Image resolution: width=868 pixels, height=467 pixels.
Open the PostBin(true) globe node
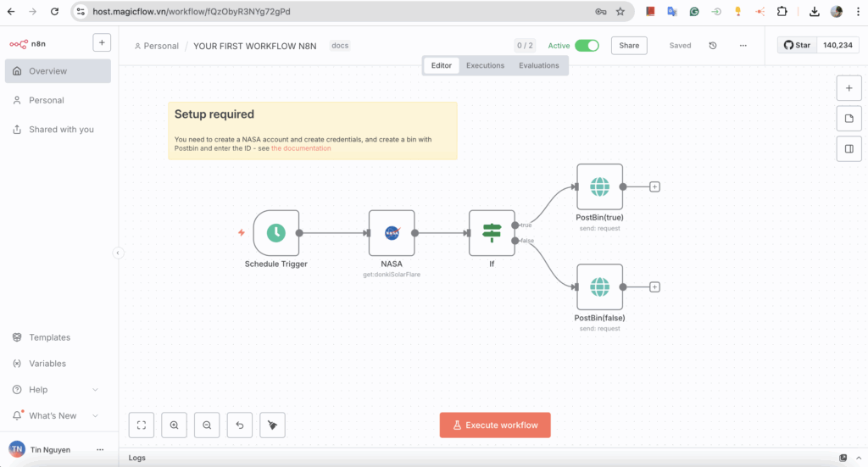[599, 186]
